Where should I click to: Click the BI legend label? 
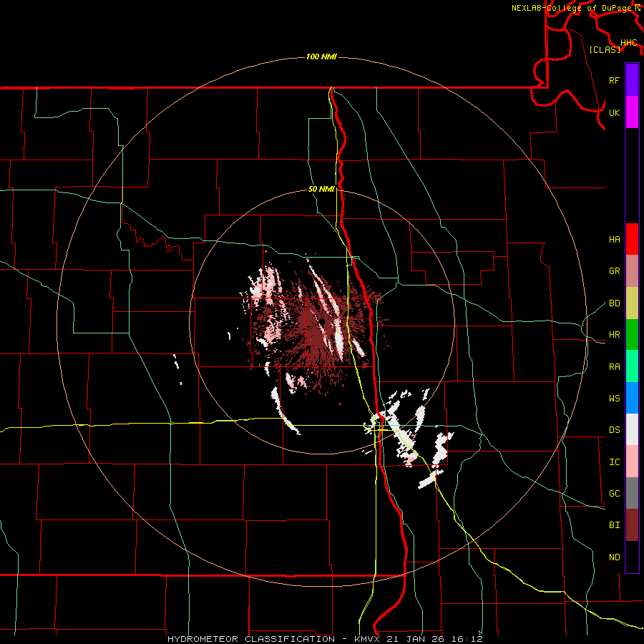coord(615,525)
